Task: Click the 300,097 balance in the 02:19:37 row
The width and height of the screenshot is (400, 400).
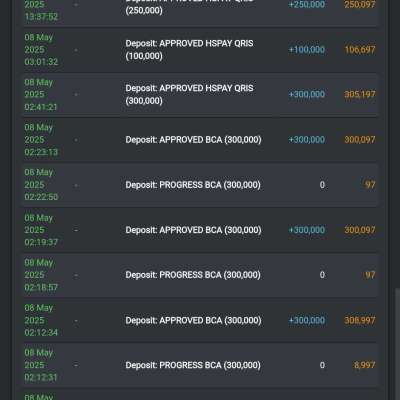Action: tap(360, 230)
